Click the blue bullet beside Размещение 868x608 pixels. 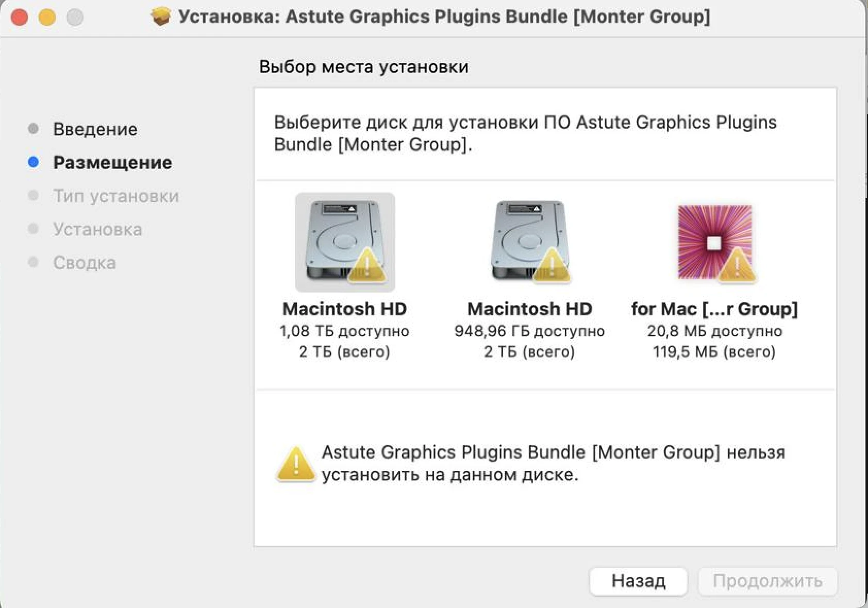34,162
